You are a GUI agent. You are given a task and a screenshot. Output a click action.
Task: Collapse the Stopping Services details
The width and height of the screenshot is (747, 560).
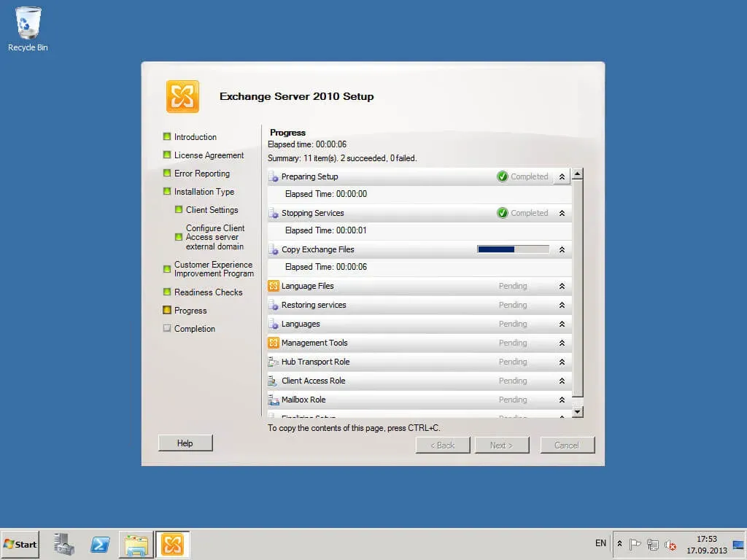[x=562, y=213]
